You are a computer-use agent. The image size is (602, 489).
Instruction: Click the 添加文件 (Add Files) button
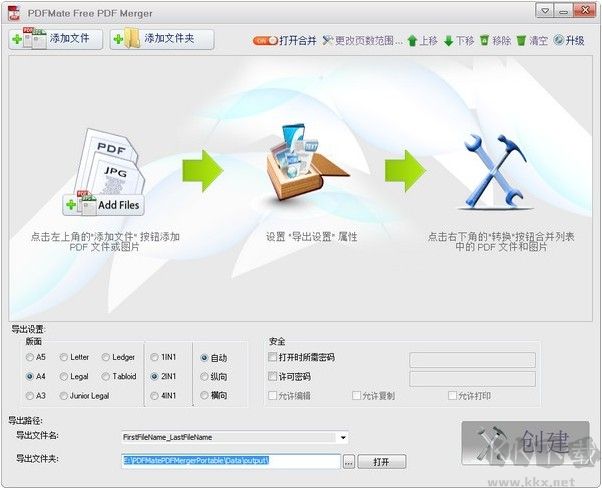pos(56,39)
